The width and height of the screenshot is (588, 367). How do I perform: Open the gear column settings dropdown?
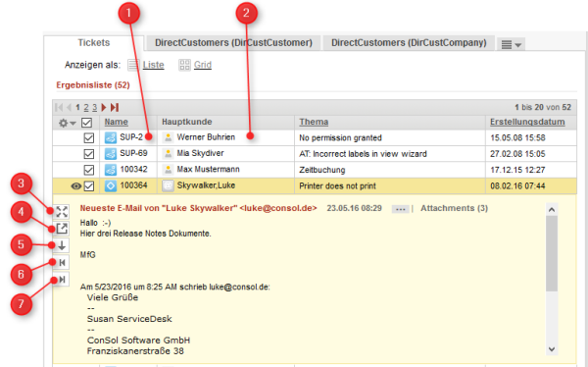[67, 123]
